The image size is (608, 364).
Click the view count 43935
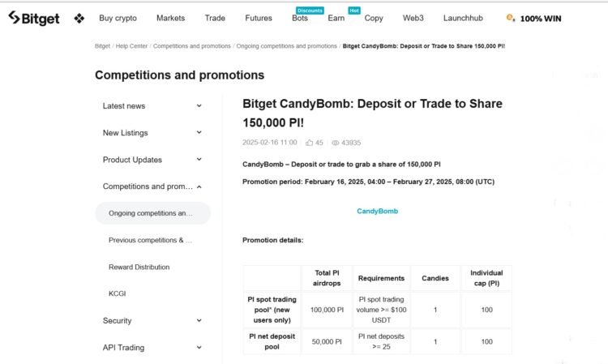click(x=351, y=143)
